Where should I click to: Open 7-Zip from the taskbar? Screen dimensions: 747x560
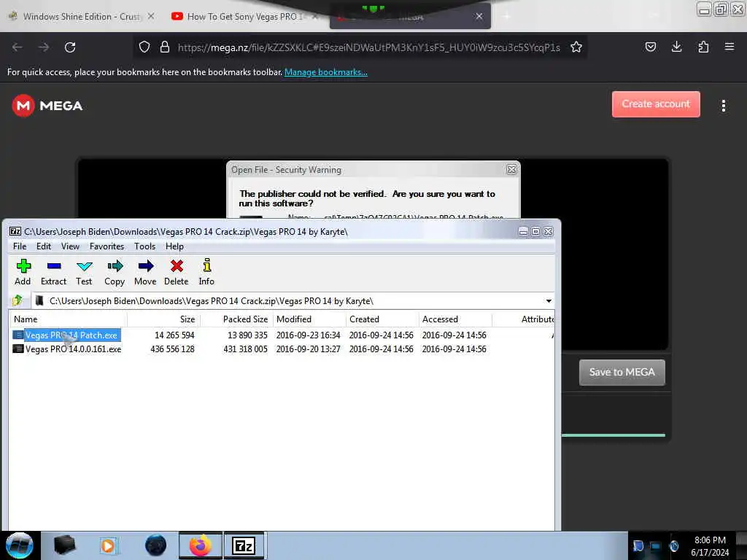tap(244, 545)
